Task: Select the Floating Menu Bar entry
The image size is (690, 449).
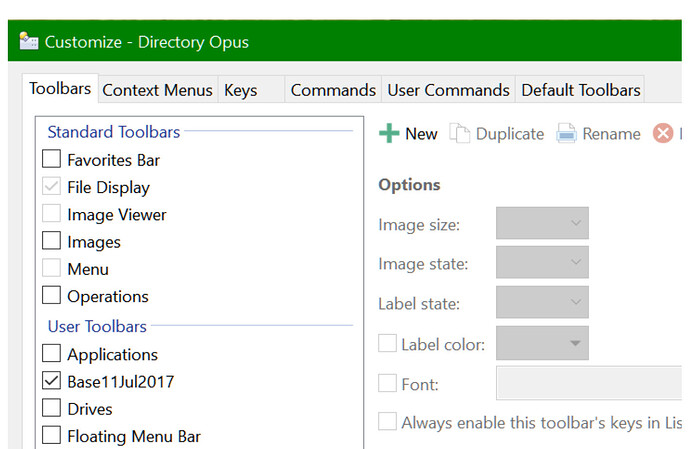Action: (x=134, y=436)
